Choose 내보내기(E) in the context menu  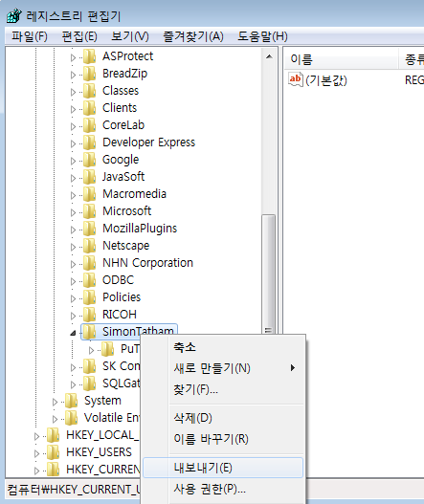coord(223,468)
